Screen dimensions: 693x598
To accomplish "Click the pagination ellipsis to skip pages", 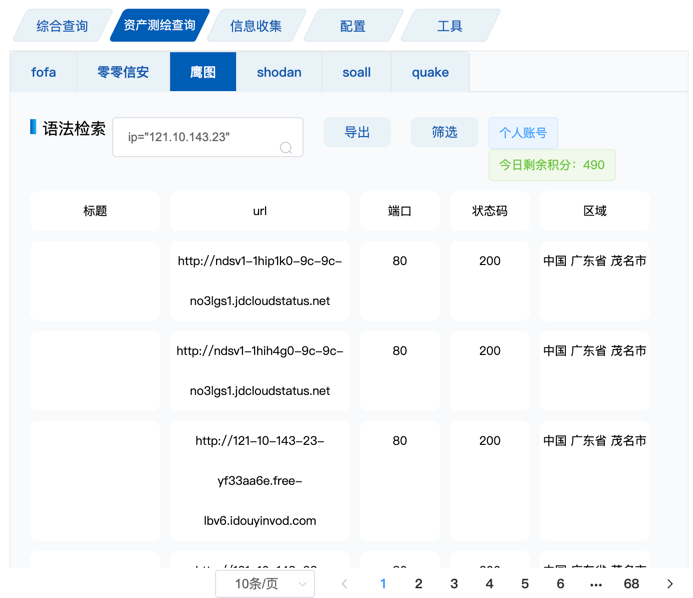I will point(596,585).
